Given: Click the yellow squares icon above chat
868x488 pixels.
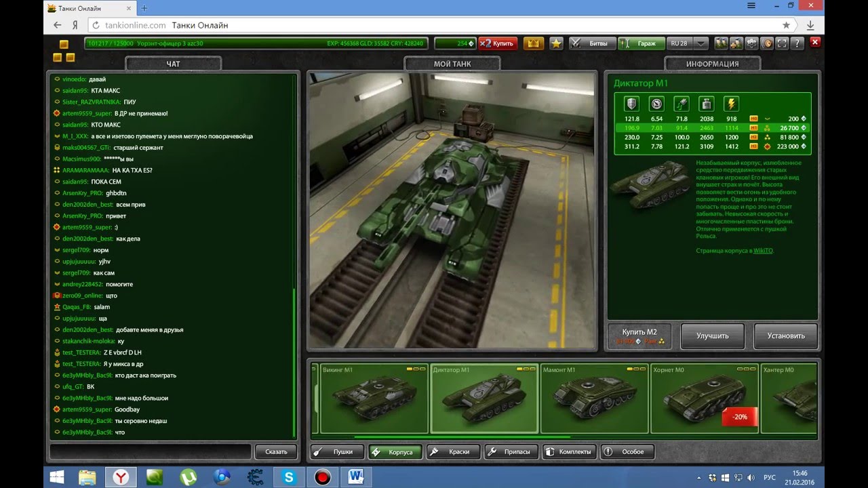Looking at the screenshot, I should 65,51.
